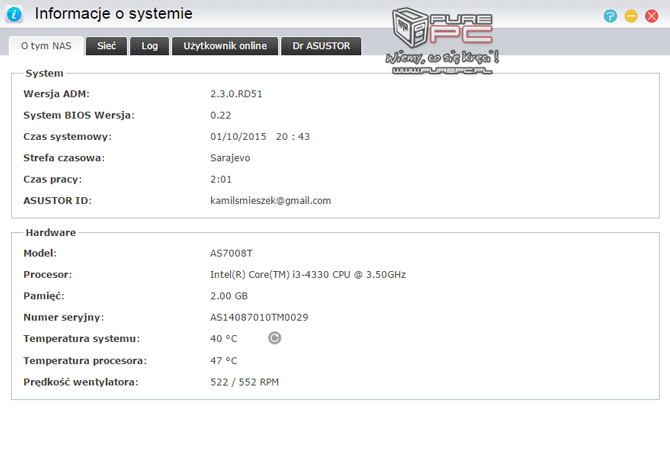Image resolution: width=670 pixels, height=456 pixels.
Task: Switch to the Sieć tab
Action: coord(106,46)
